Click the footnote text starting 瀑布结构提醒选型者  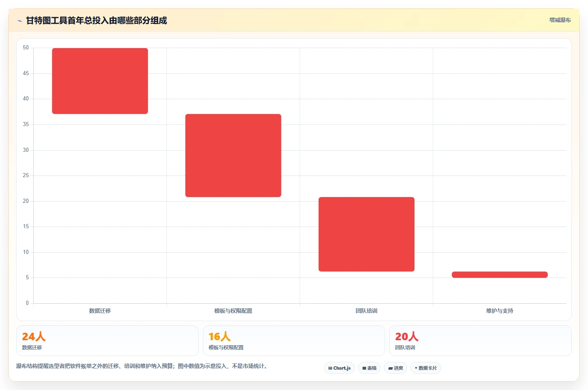(143, 366)
